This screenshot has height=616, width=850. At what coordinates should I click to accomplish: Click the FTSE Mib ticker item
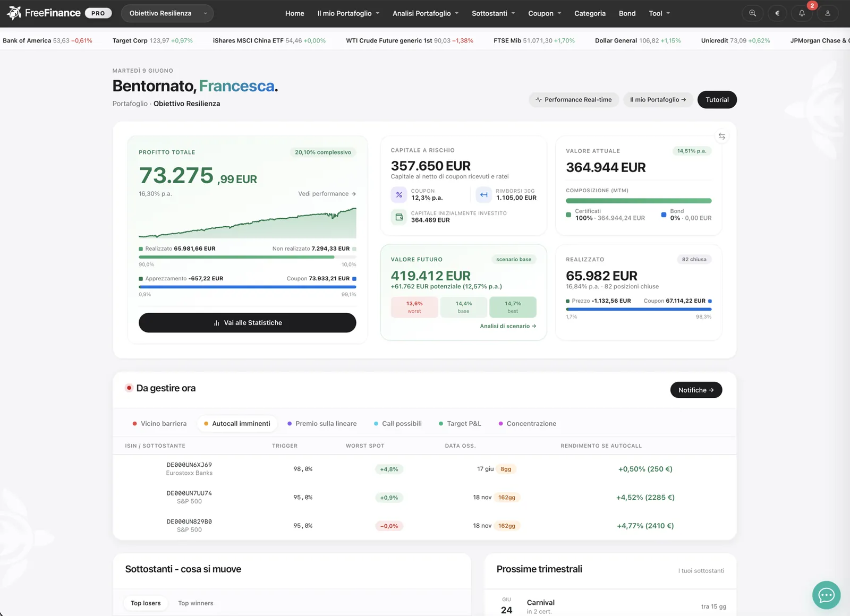pyautogui.click(x=534, y=40)
